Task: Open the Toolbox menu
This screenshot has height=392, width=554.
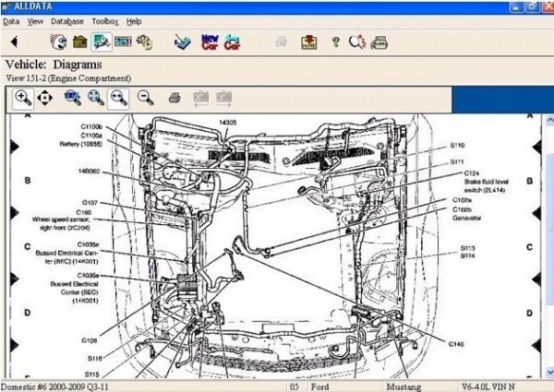Action: point(105,20)
